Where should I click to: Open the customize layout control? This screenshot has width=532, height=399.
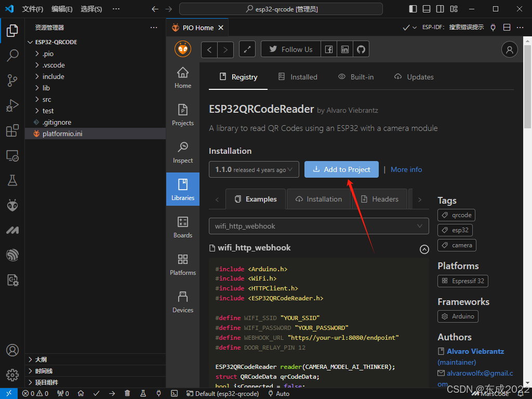(454, 9)
